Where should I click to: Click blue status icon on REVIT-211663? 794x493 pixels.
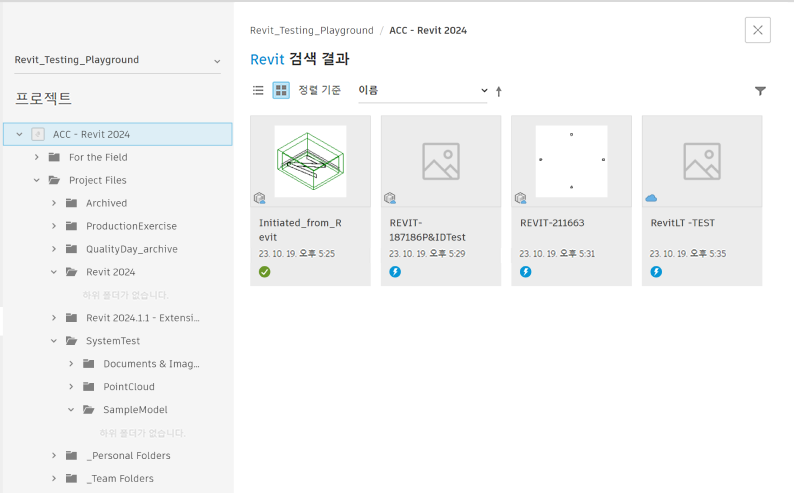coord(526,272)
